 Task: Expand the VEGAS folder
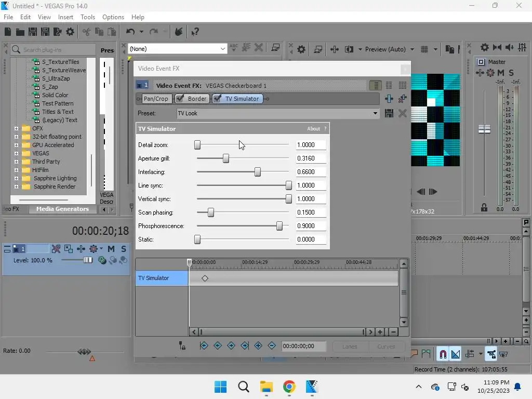point(16,153)
